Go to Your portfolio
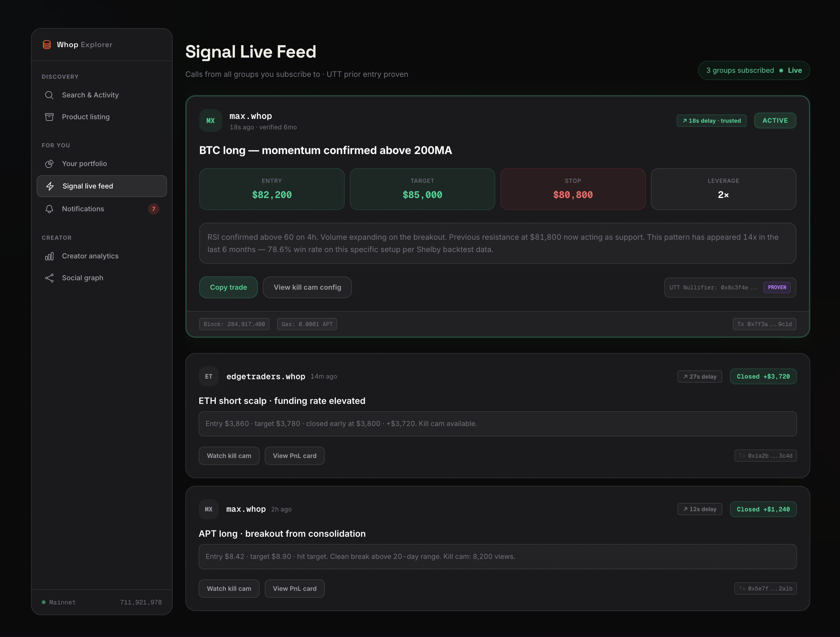Image resolution: width=840 pixels, height=637 pixels. [102, 164]
